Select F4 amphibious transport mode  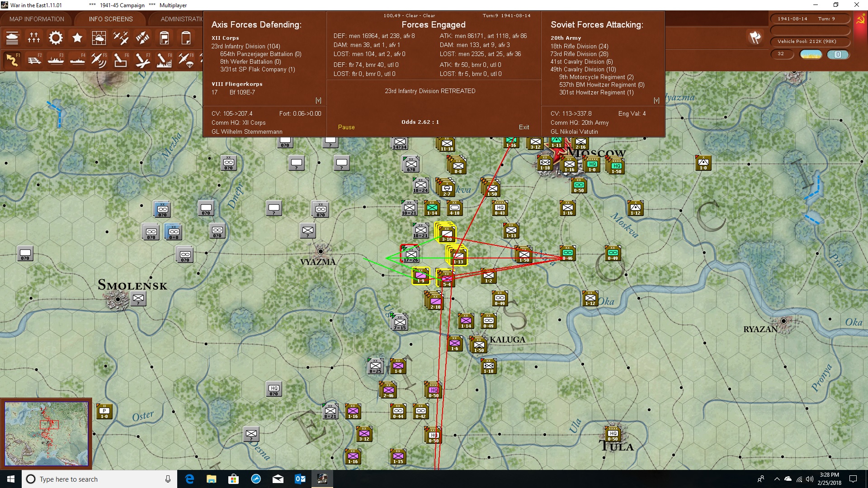pyautogui.click(x=77, y=60)
